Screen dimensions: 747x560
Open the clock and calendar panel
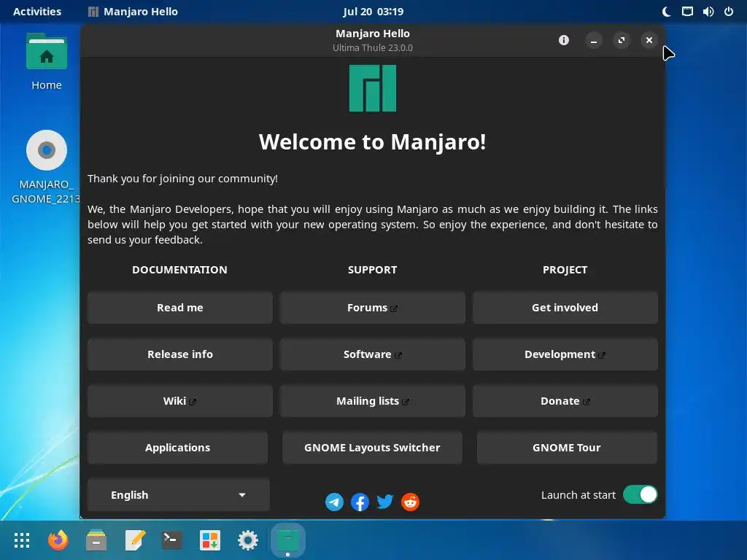point(373,12)
